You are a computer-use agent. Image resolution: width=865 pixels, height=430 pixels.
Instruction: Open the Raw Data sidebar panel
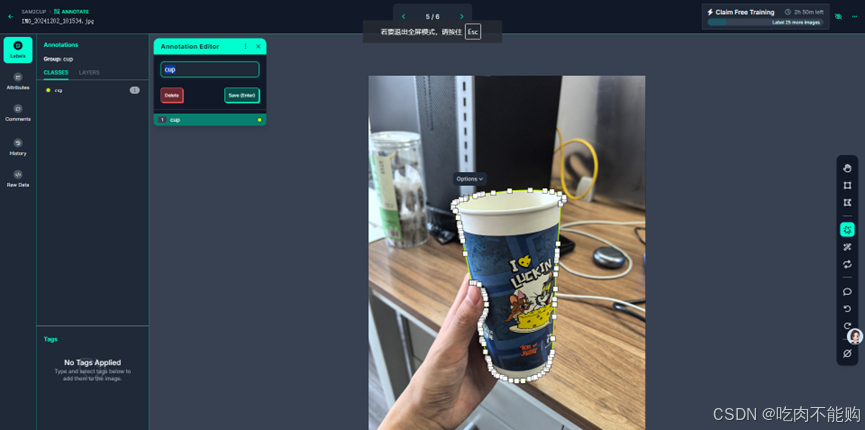[18, 178]
